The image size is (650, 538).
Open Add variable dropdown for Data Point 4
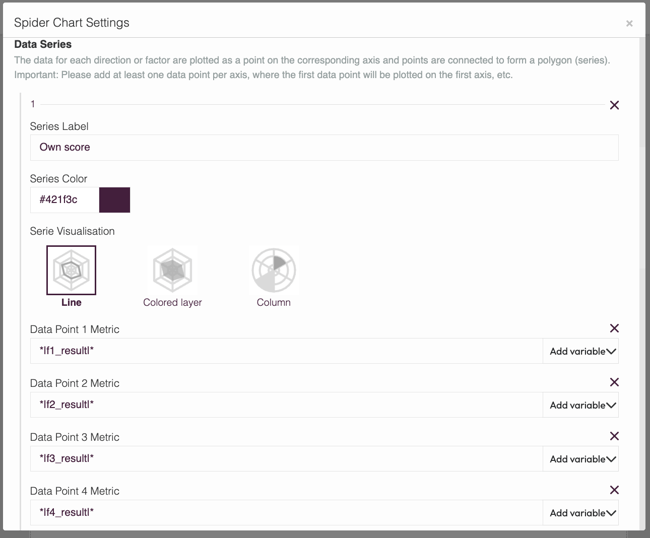581,513
